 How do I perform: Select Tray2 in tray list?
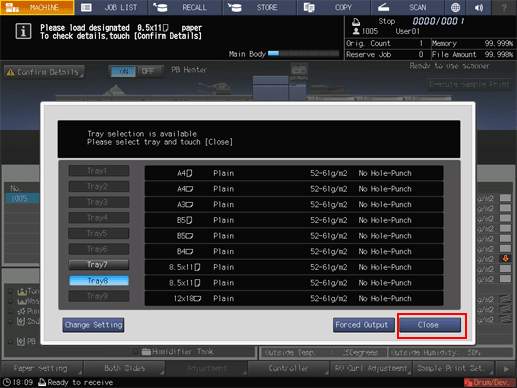(99, 186)
